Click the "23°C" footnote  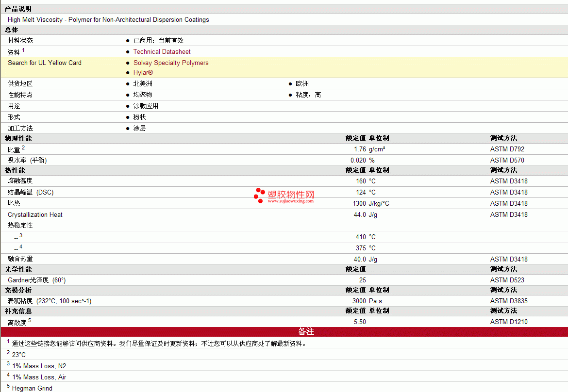click(19, 355)
